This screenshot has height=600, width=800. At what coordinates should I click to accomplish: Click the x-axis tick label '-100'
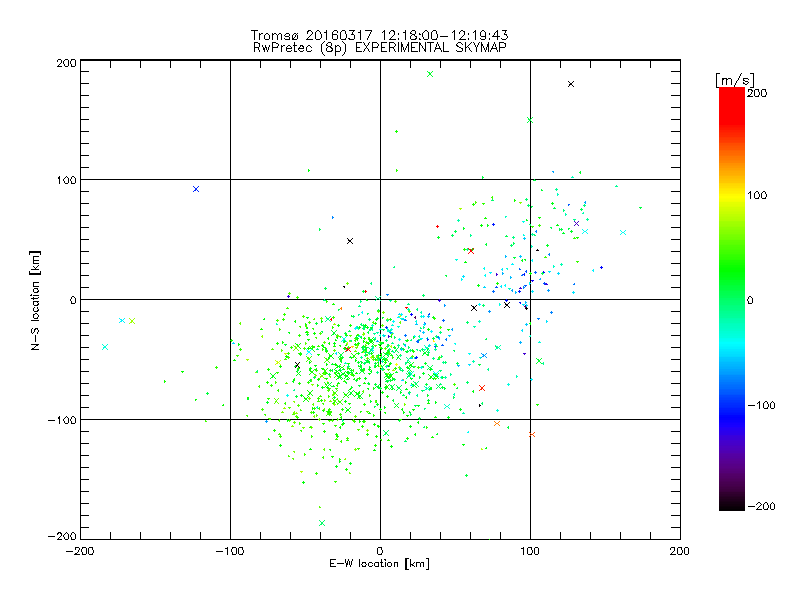coord(230,551)
